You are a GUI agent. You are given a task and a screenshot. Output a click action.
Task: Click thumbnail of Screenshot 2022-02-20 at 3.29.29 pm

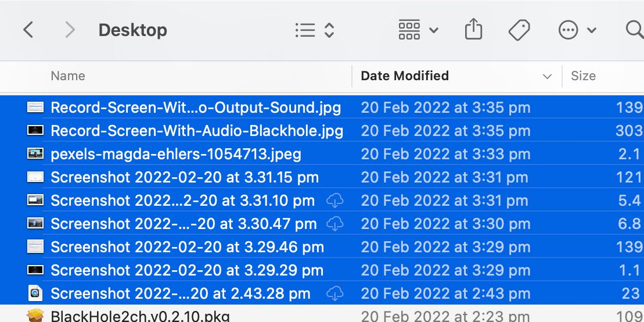pyautogui.click(x=35, y=270)
